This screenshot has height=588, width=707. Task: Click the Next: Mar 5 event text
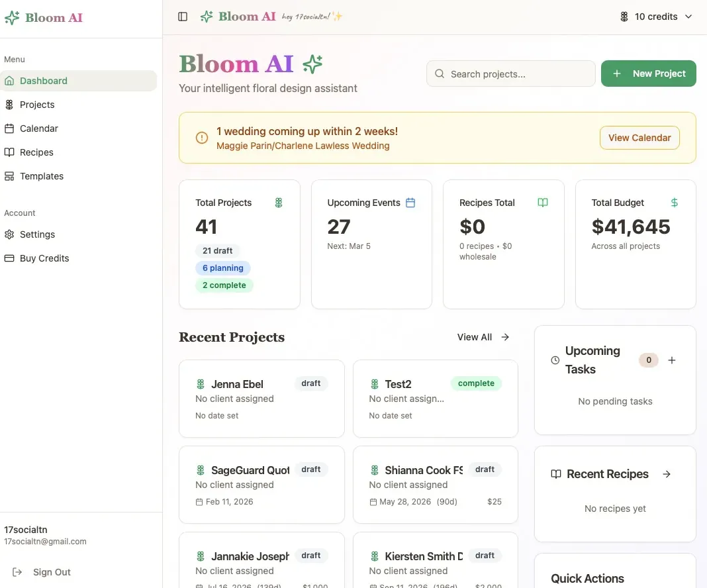349,246
